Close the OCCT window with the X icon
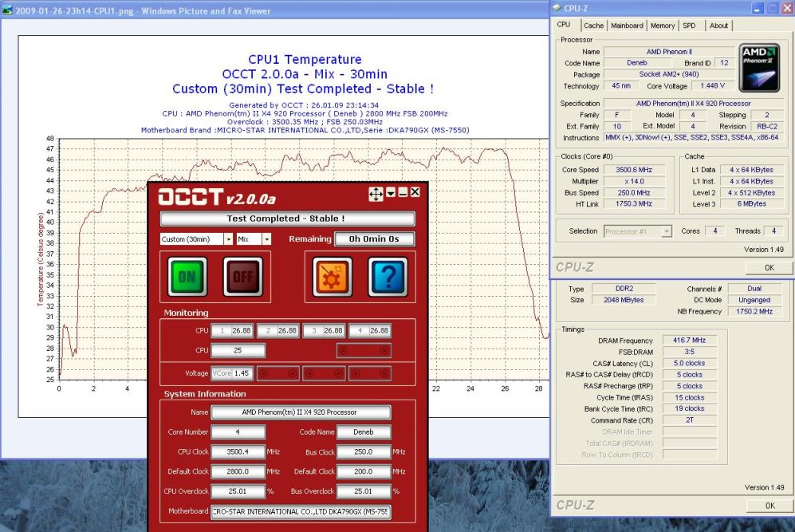Viewport: 795px width, 532px height. 415,191
